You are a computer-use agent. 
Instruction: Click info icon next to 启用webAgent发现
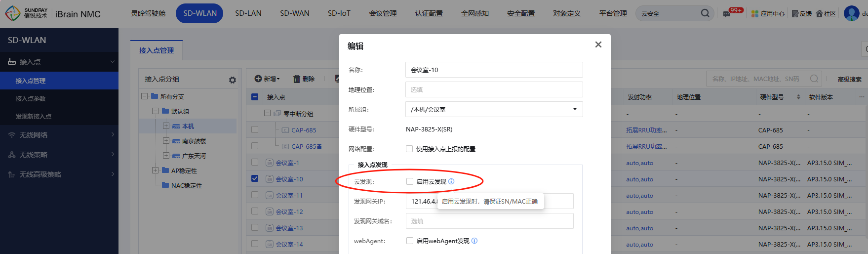click(x=474, y=241)
